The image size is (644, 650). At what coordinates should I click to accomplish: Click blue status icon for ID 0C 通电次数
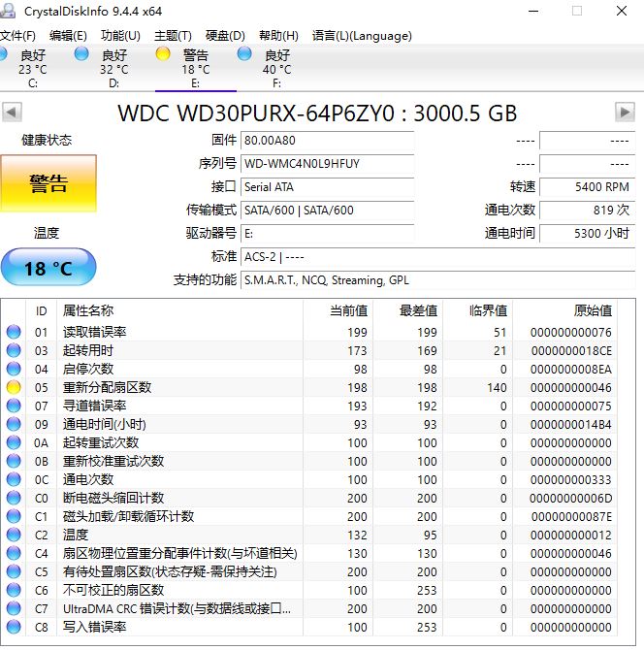(x=14, y=479)
